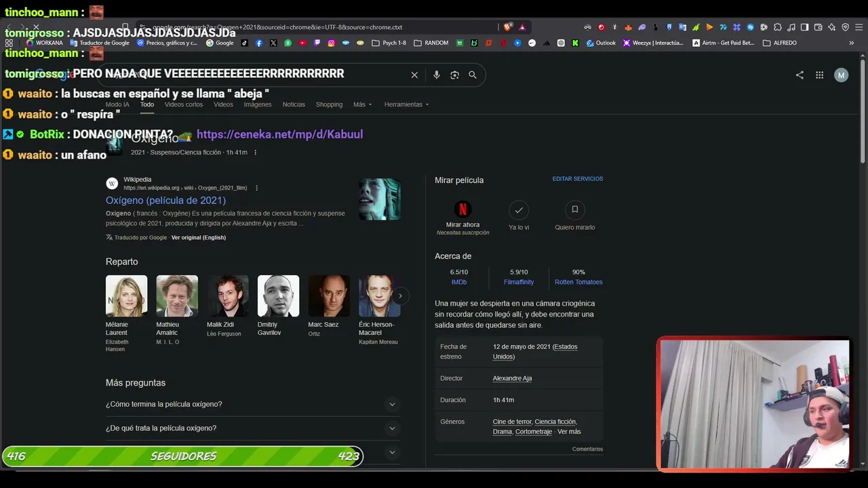Open the browser extensions puzzle icon
868x488 pixels.
point(778,27)
